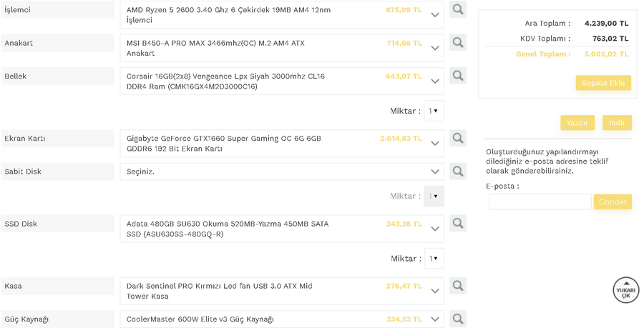
Task: Click the magnifier icon beside Anakart row
Action: (x=458, y=43)
